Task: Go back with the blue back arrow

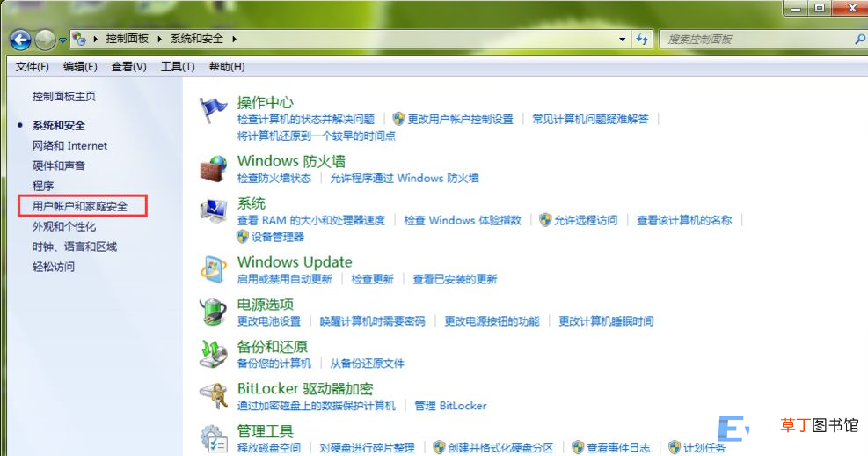Action: [20, 40]
